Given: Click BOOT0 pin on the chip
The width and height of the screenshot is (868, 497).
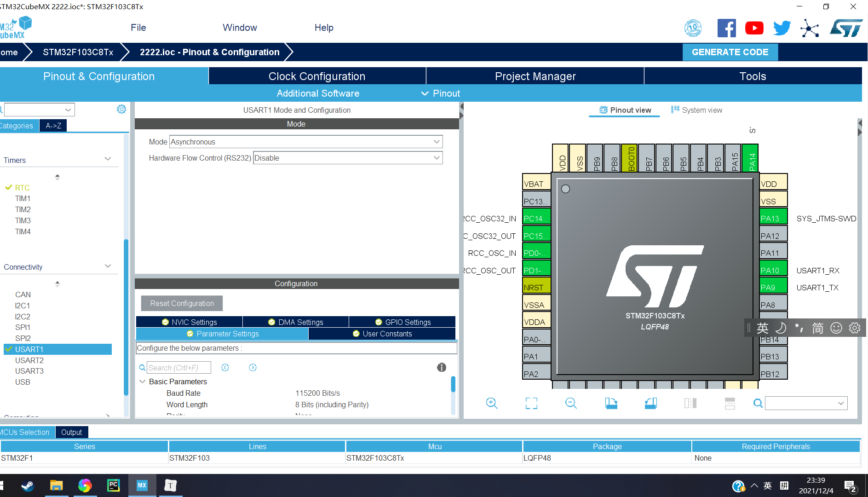Looking at the screenshot, I should click(629, 158).
